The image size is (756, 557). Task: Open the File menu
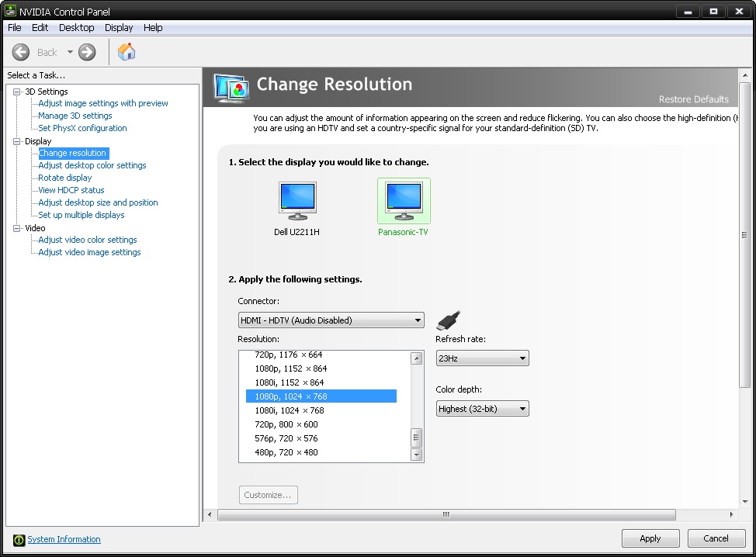[15, 27]
